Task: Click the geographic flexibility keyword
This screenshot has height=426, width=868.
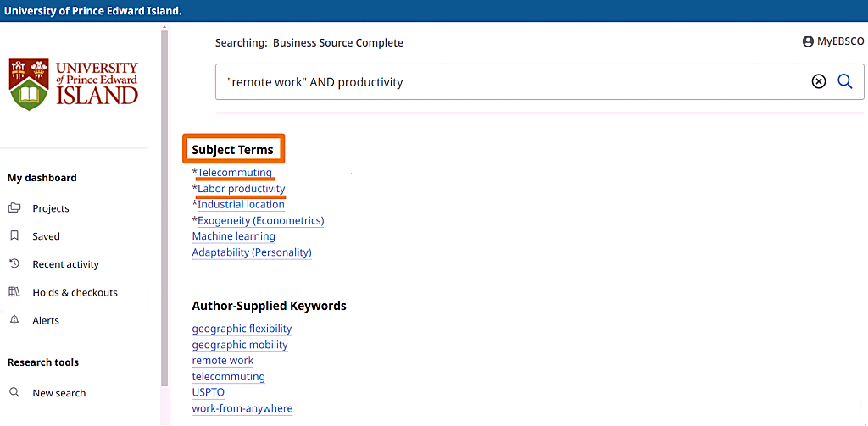Action: click(242, 329)
